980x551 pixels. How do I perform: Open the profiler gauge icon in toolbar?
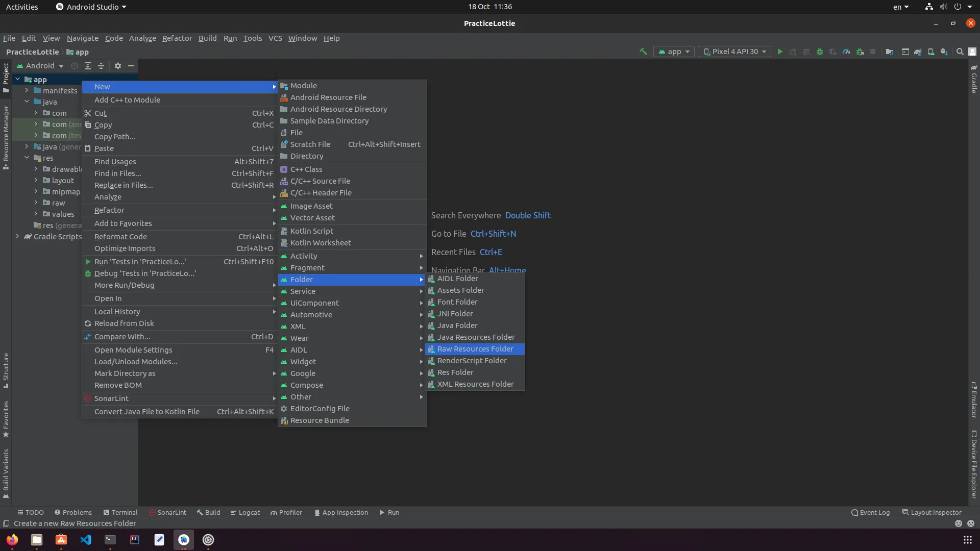pyautogui.click(x=846, y=52)
